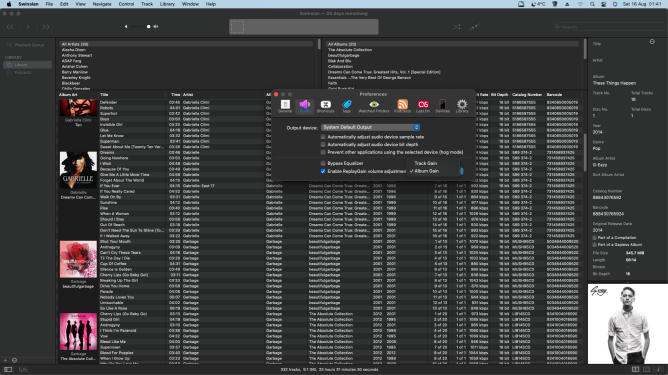Open the Podcasts preferences pane
668x375 pixels.
[402, 106]
